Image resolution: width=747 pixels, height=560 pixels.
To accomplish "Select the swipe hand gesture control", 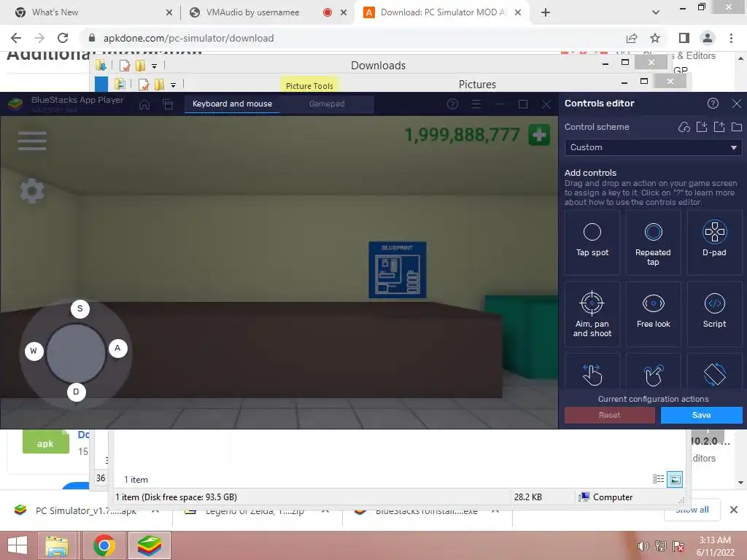I will coord(592,374).
